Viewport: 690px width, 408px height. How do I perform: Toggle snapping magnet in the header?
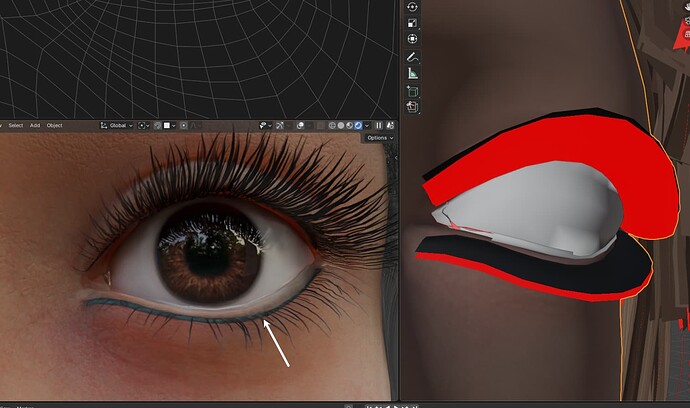(157, 125)
